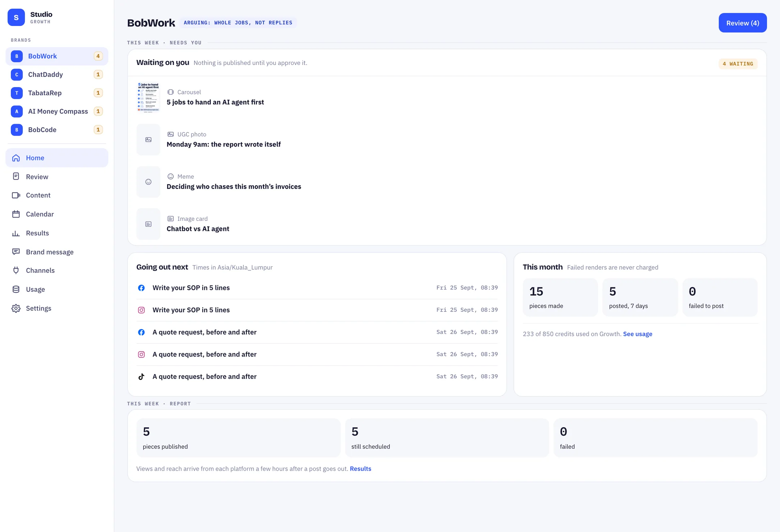Viewport: 780px width, 532px height.
Task: Click the TikTok post time 'Sat 26 Sept, 08:39'
Action: (467, 376)
